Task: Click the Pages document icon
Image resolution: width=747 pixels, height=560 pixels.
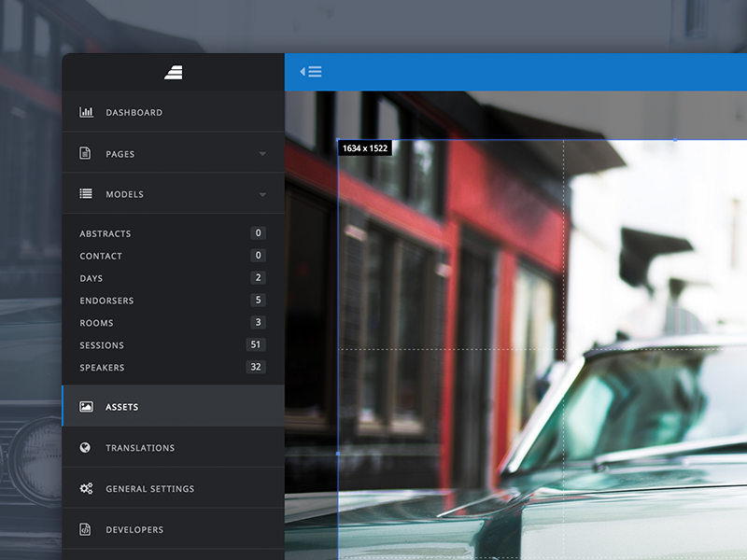Action: [86, 153]
